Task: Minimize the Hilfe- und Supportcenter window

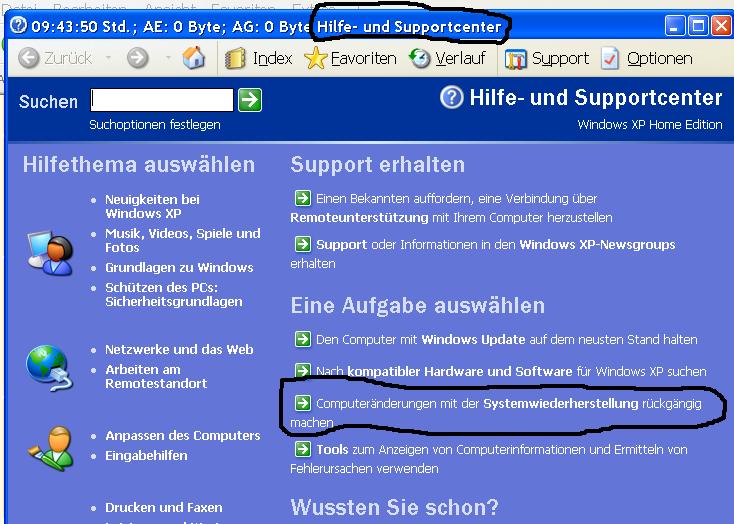Action: [x=674, y=25]
